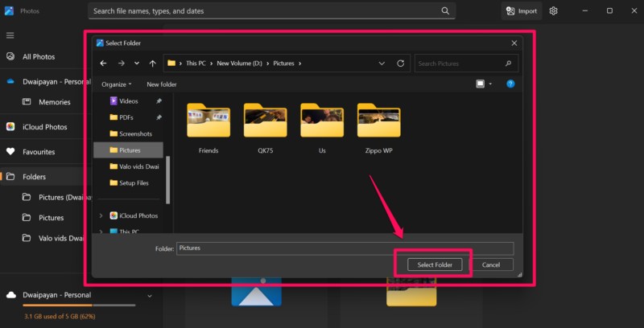The height and width of the screenshot is (328, 644).
Task: Expand the address bar path dropdown
Action: point(382,63)
